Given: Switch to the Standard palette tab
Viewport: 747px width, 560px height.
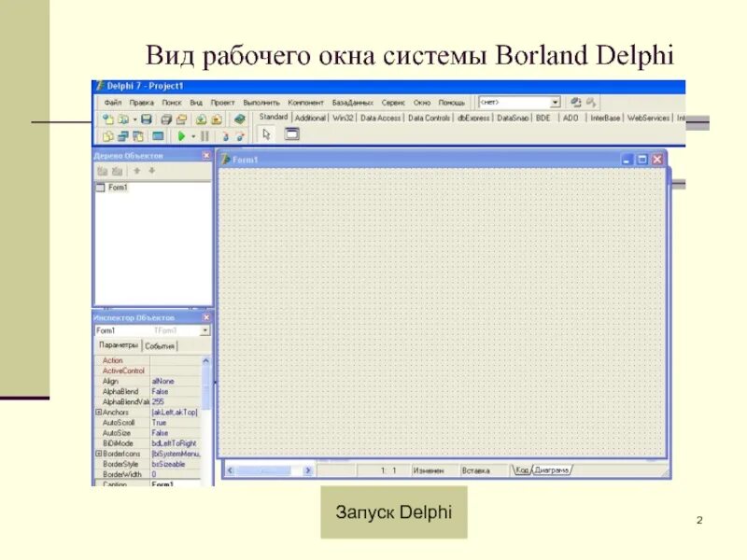Looking at the screenshot, I should click(x=274, y=117).
